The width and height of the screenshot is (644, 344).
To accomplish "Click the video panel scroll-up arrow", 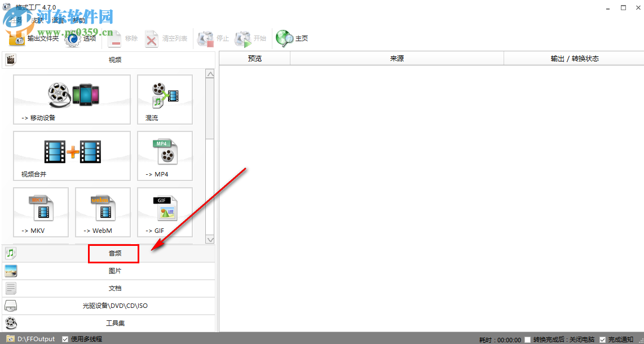I will (x=210, y=74).
